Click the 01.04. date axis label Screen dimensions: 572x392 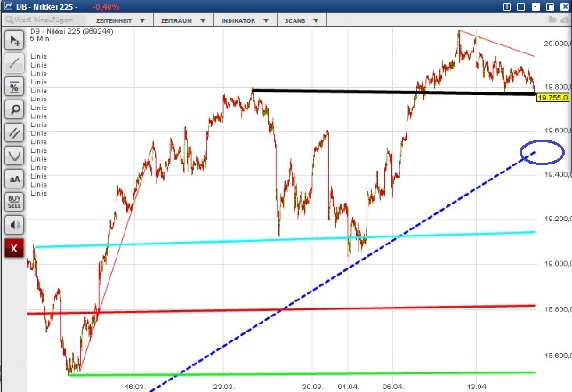click(348, 387)
